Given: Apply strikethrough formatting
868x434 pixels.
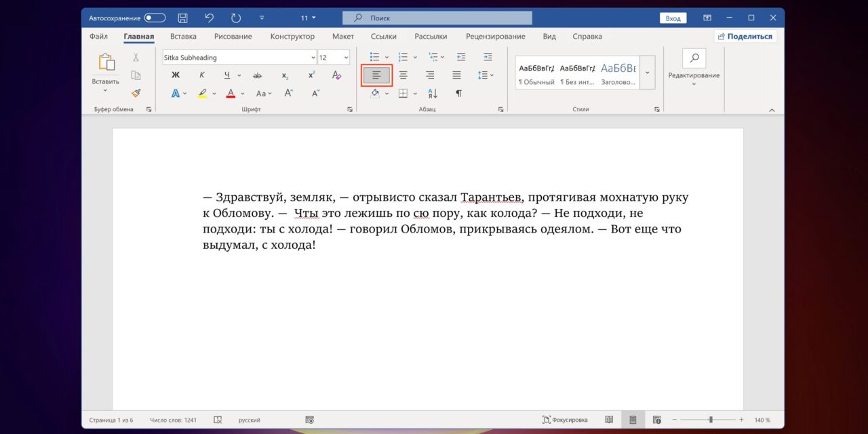Looking at the screenshot, I should point(257,75).
